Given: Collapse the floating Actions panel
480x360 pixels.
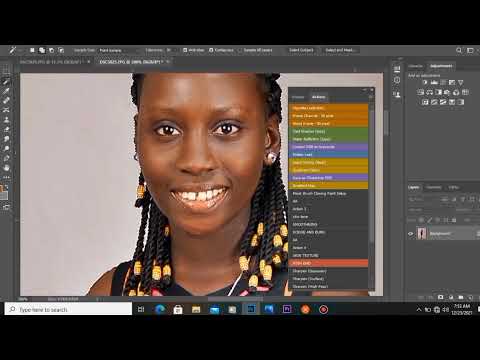Looking at the screenshot, I should 365,90.
